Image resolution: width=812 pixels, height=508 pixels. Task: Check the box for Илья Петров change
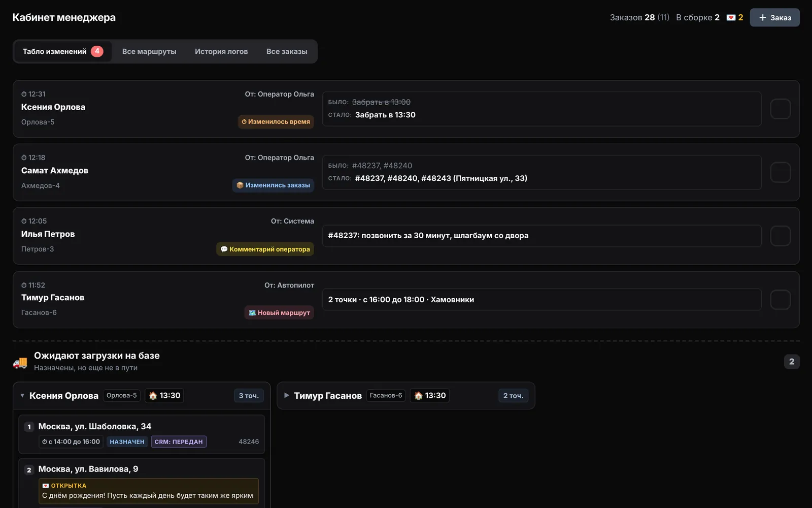point(781,236)
